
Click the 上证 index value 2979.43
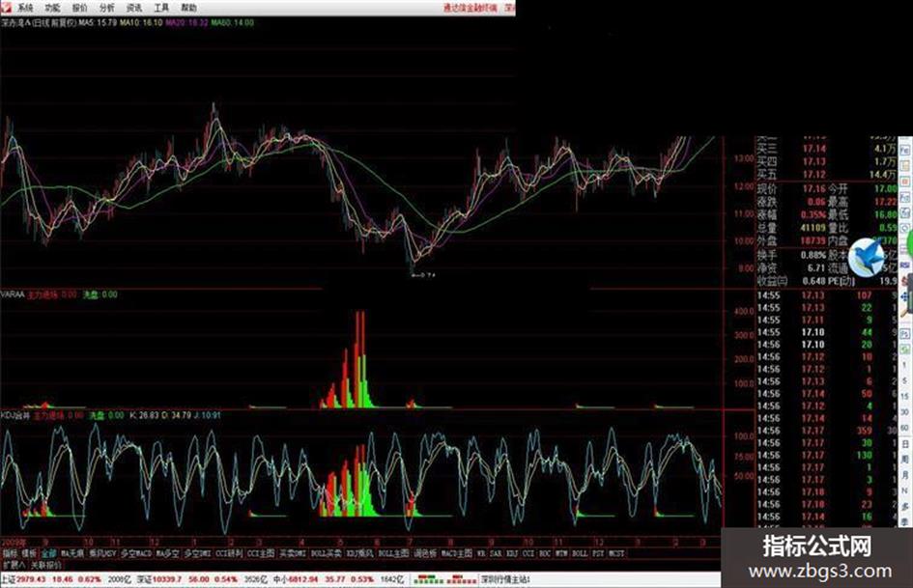click(x=31, y=580)
